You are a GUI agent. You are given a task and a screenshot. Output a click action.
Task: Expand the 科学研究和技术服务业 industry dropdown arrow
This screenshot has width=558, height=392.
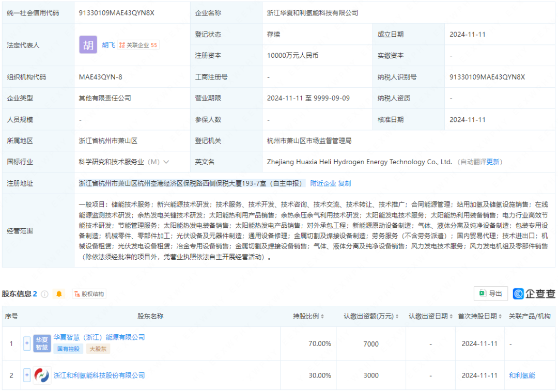point(166,162)
